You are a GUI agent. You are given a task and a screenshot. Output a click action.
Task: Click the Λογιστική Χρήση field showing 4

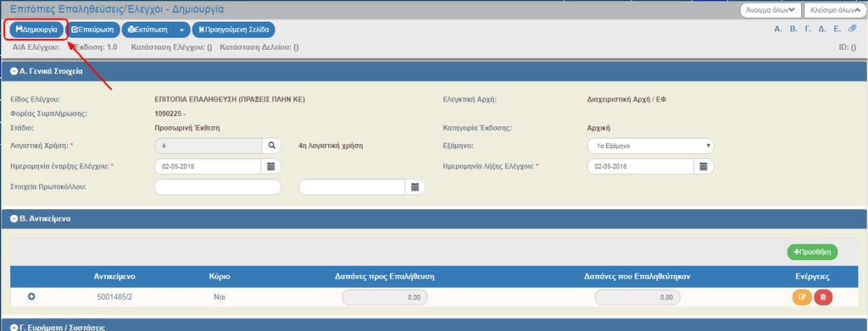[x=209, y=146]
